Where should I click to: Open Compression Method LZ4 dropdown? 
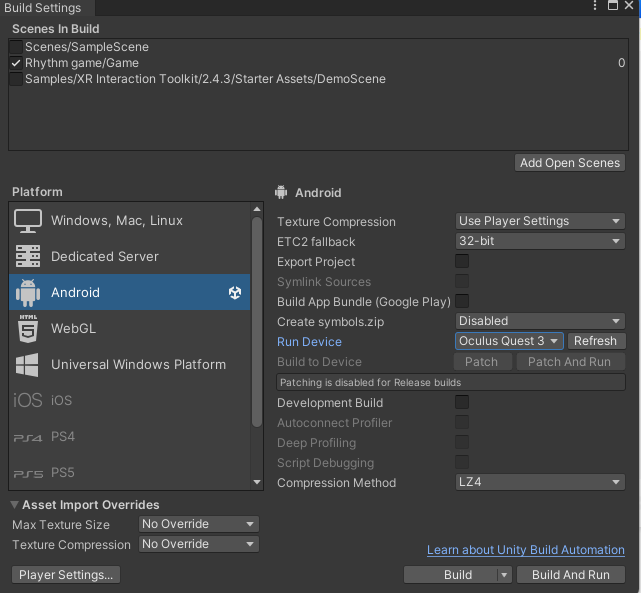[540, 482]
